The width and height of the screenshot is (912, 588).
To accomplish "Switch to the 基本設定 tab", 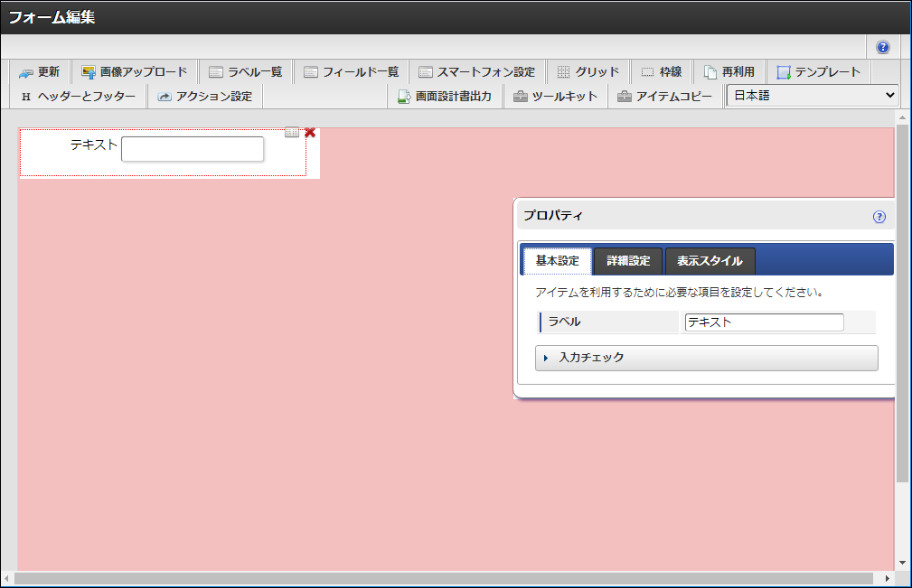I will (558, 261).
